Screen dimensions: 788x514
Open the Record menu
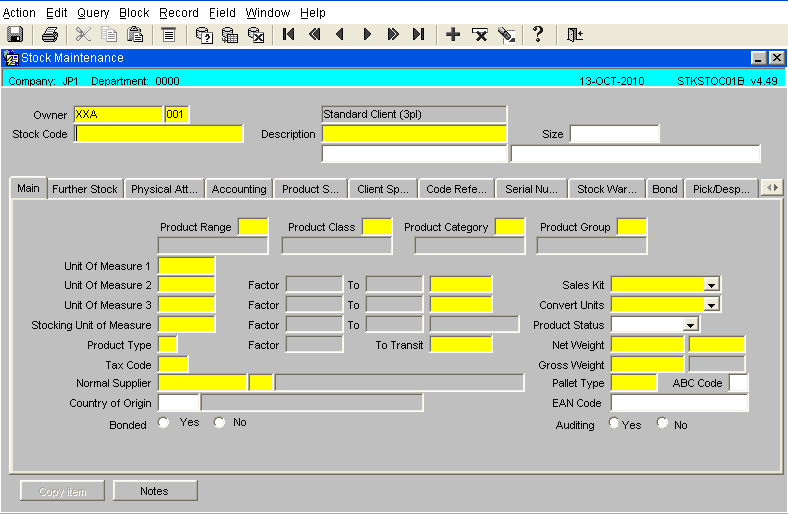tap(179, 13)
